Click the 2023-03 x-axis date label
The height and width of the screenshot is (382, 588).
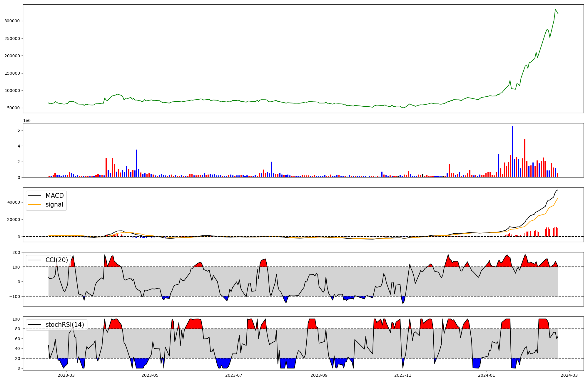click(66, 375)
